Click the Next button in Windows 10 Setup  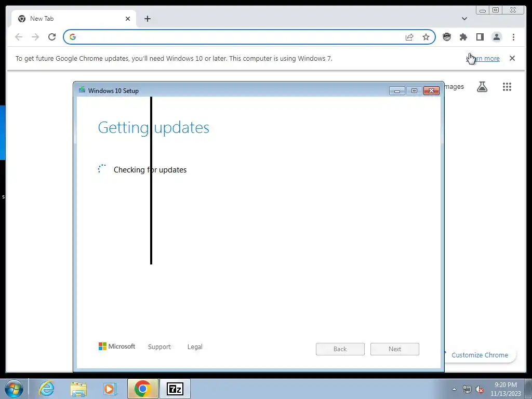coord(395,349)
